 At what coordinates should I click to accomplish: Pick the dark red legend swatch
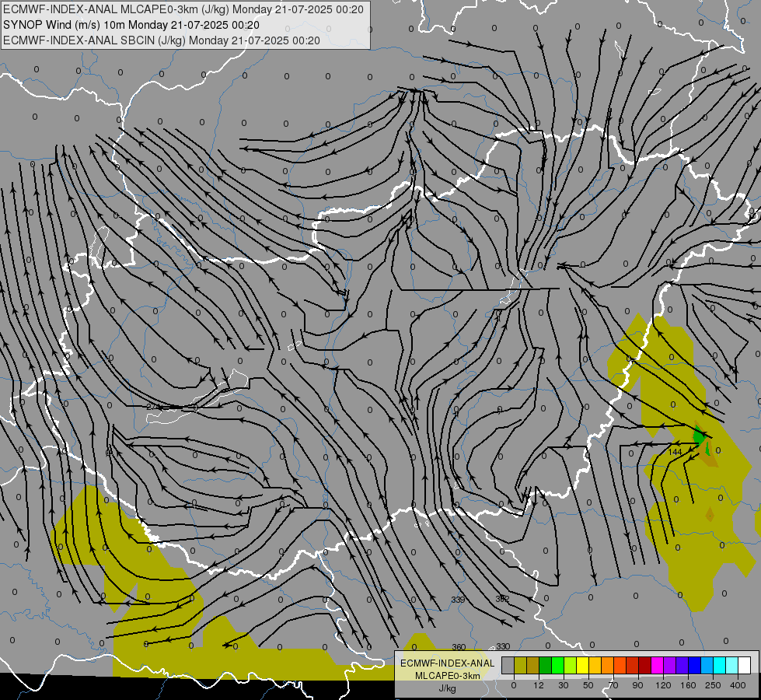coord(644,665)
